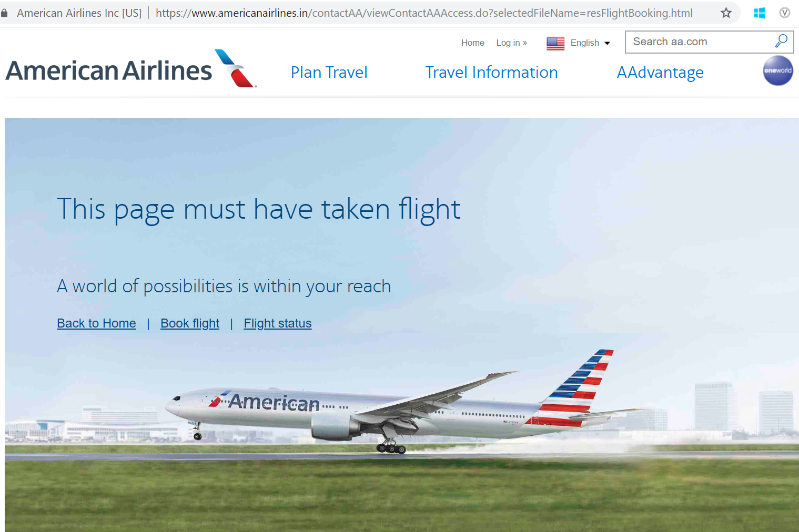The image size is (799, 532).
Task: Open the oneworld alliance logo
Action: (x=778, y=70)
